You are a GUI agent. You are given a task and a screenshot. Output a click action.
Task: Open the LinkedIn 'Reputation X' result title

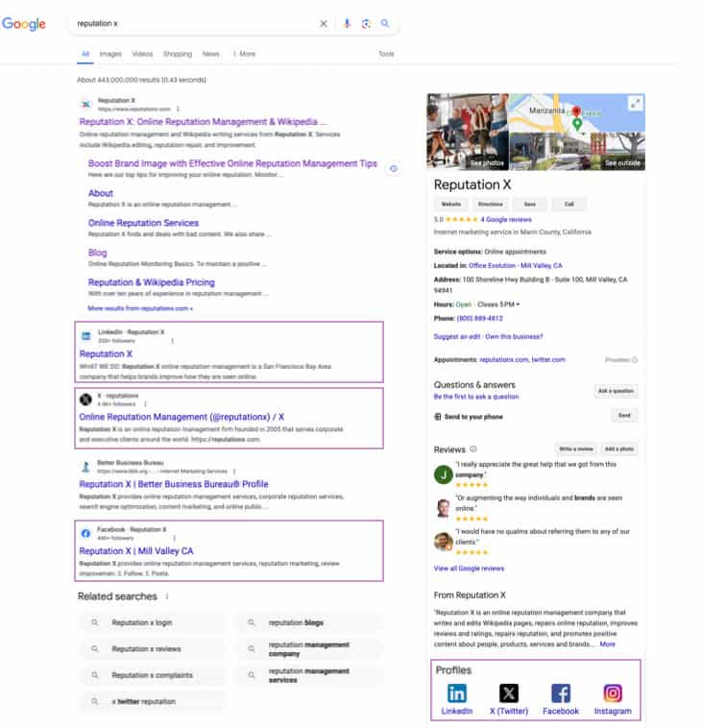pyautogui.click(x=106, y=353)
